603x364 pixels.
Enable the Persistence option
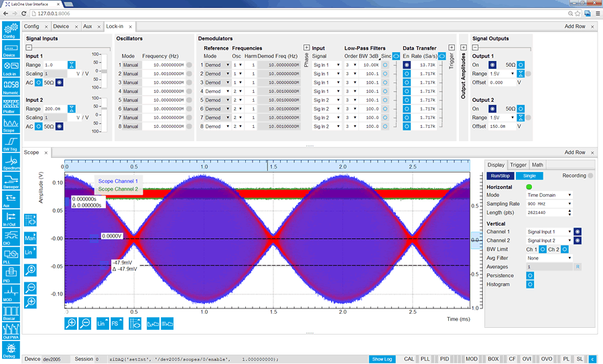tap(530, 275)
